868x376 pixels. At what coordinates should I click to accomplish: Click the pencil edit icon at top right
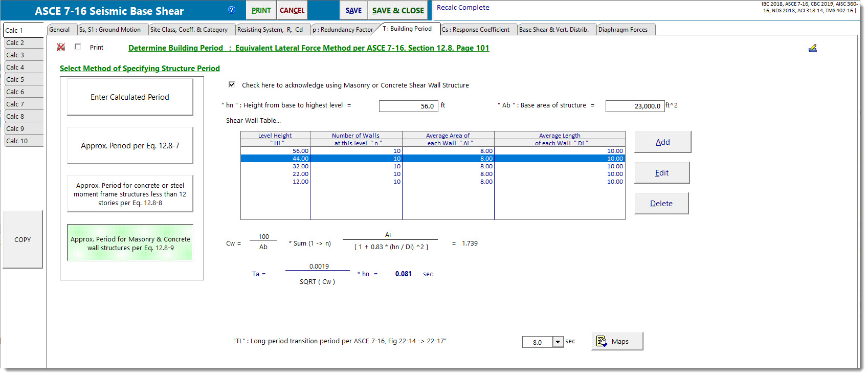tap(812, 48)
